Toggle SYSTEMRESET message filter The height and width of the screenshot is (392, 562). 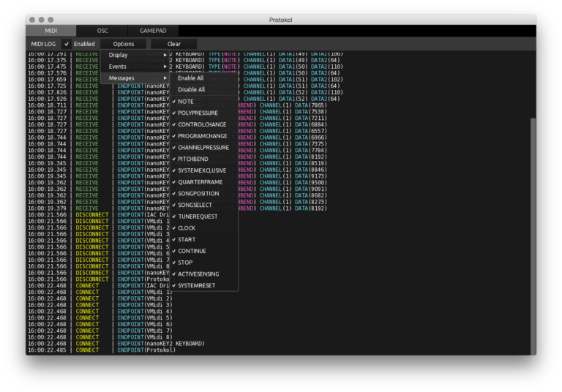203,285
